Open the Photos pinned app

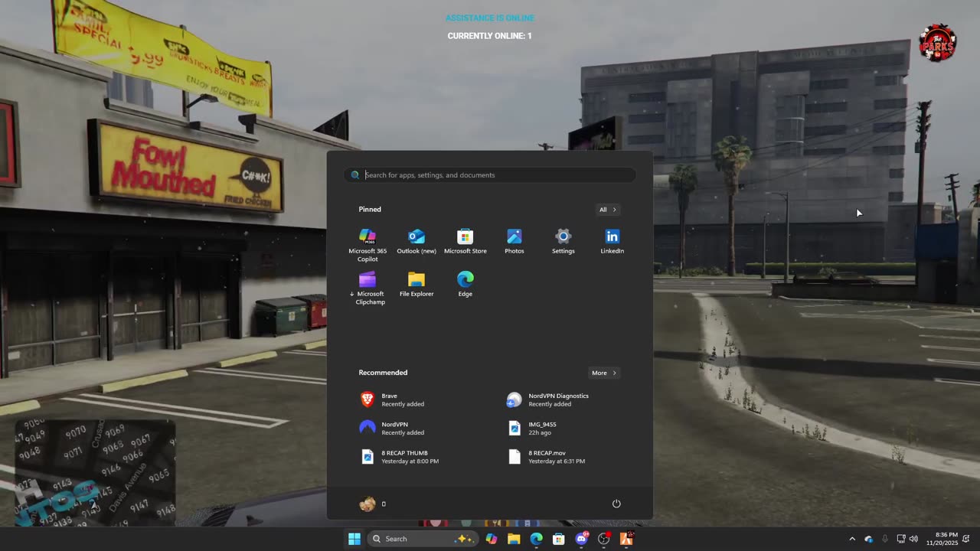coord(514,241)
